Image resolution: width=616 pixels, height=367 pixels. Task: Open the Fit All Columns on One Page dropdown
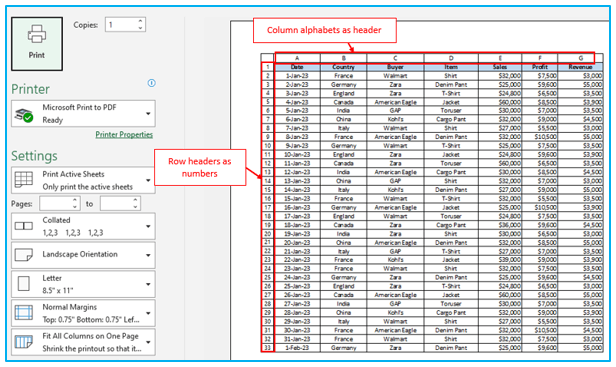83,342
